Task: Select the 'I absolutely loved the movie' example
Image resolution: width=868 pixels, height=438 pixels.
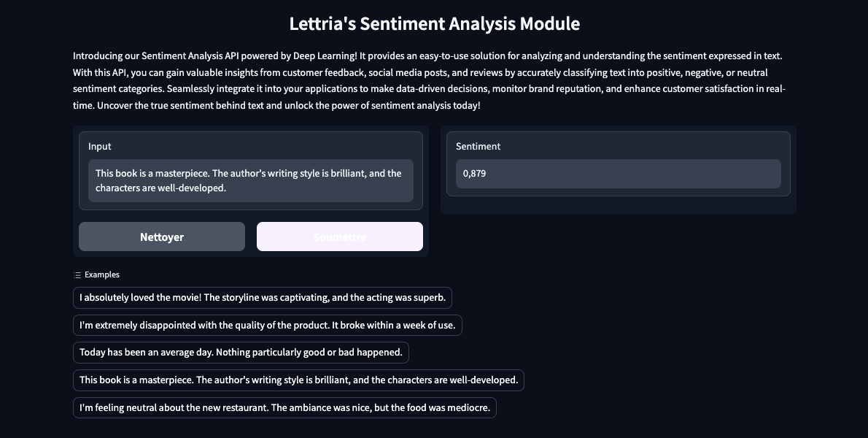Action: [263, 298]
